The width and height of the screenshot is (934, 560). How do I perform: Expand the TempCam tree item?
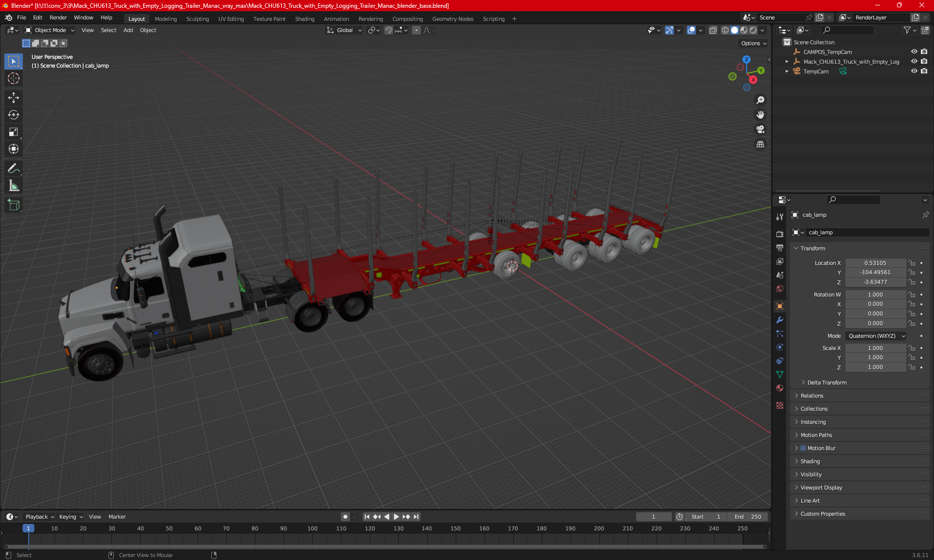787,71
